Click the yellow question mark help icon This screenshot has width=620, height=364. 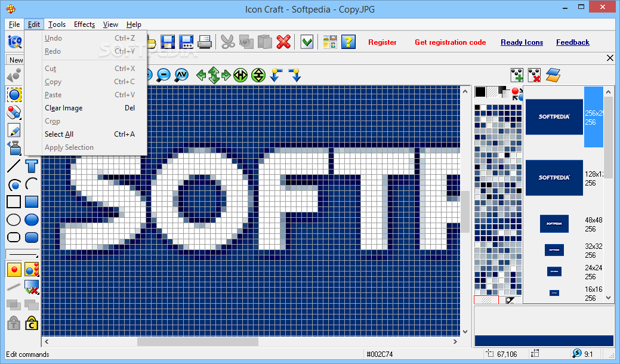pyautogui.click(x=348, y=42)
